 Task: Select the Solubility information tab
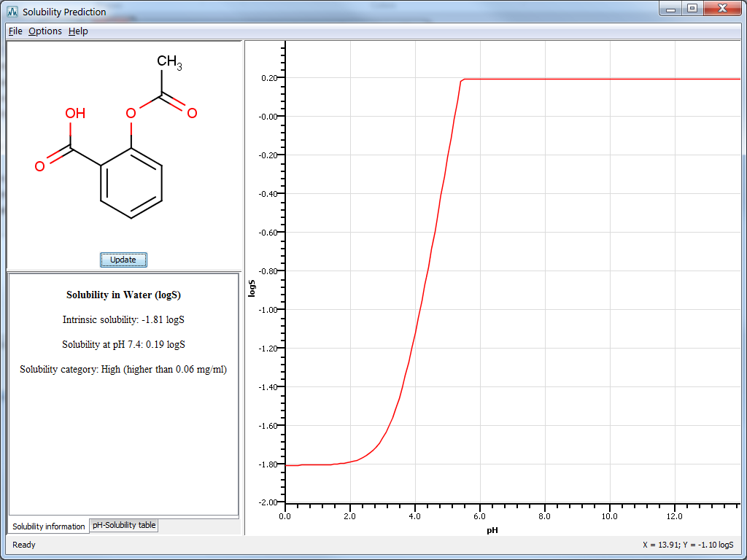(48, 526)
